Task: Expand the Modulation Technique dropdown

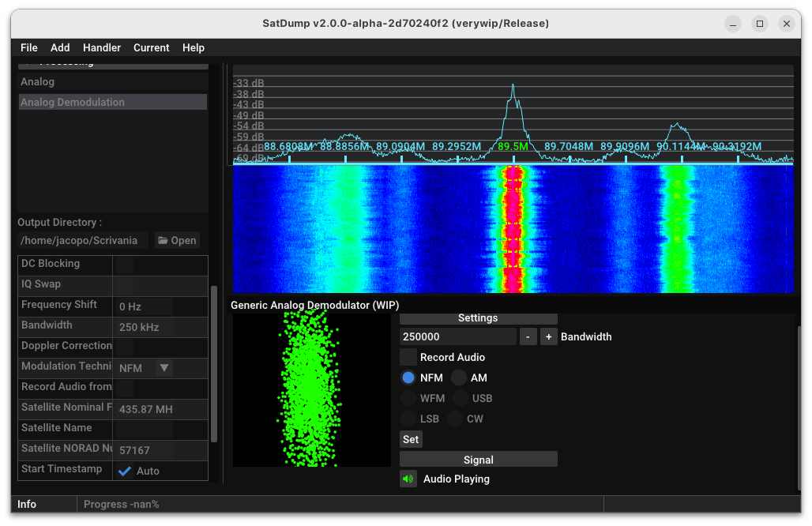Action: (164, 367)
